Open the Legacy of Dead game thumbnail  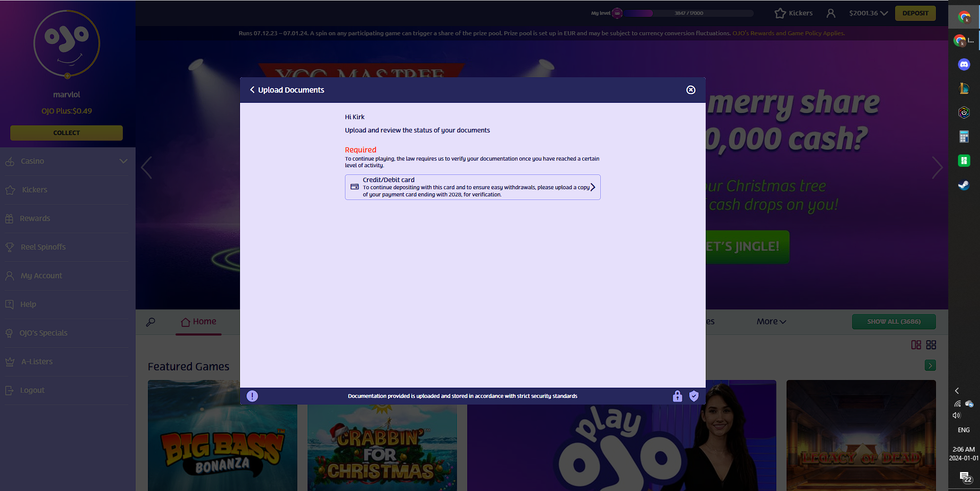pos(861,435)
